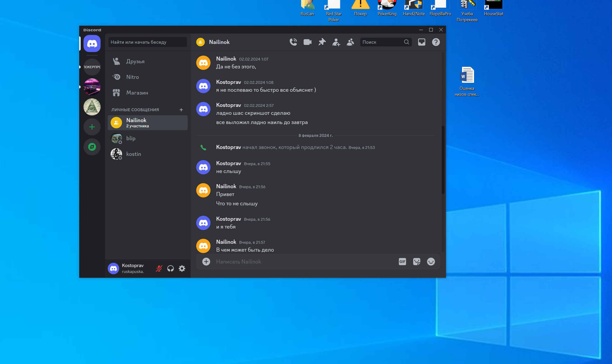Click Kostoprav avatar on 2:57 message
Viewport: 612px width, 364px height.
coord(203,109)
